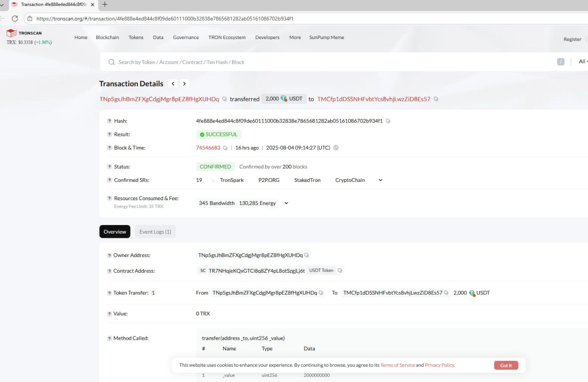Open the Developers menu
This screenshot has width=588, height=382.
point(267,38)
